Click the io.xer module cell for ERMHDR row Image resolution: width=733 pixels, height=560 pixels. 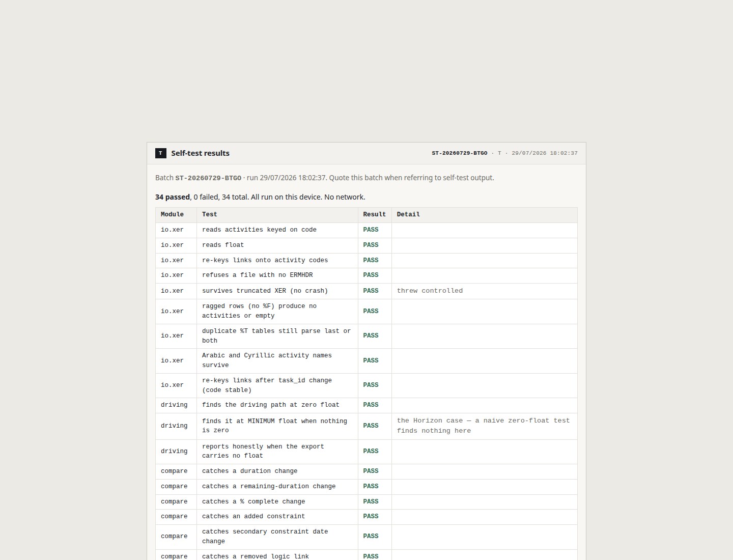[176, 275]
